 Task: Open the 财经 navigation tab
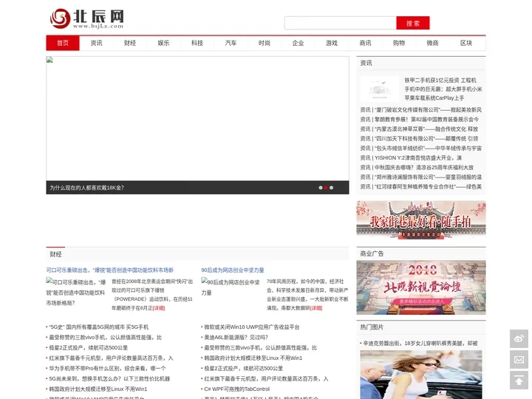[130, 43]
